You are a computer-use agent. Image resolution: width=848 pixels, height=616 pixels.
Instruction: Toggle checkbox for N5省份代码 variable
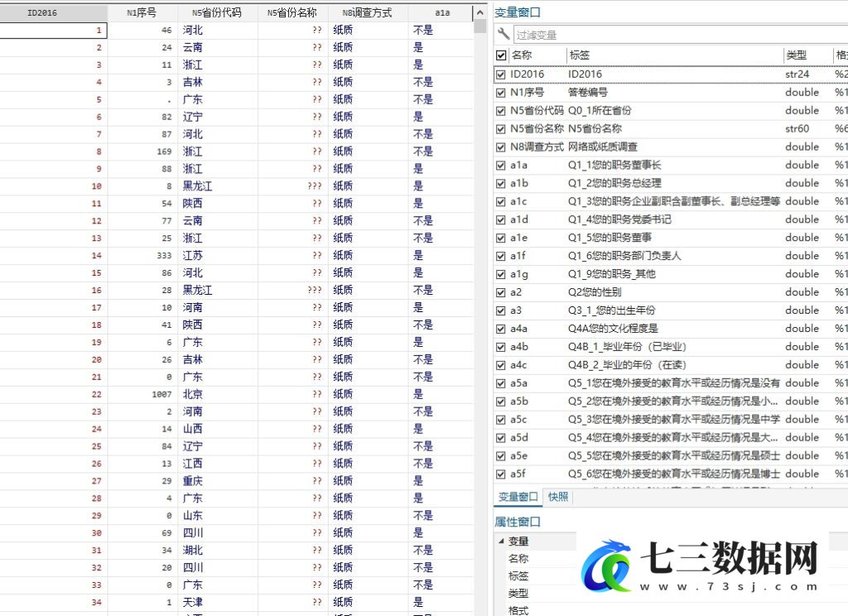tap(501, 111)
